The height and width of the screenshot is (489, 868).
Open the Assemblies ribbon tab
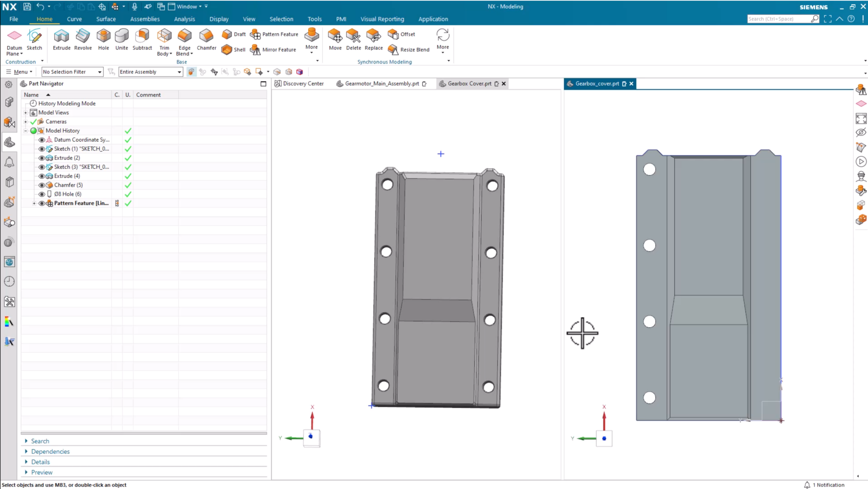145,19
